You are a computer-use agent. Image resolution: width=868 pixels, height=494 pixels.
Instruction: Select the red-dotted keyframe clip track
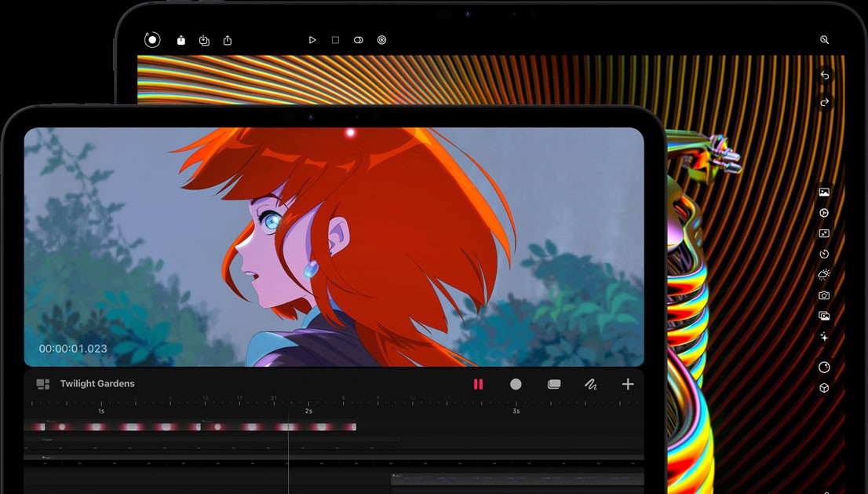[x=192, y=426]
